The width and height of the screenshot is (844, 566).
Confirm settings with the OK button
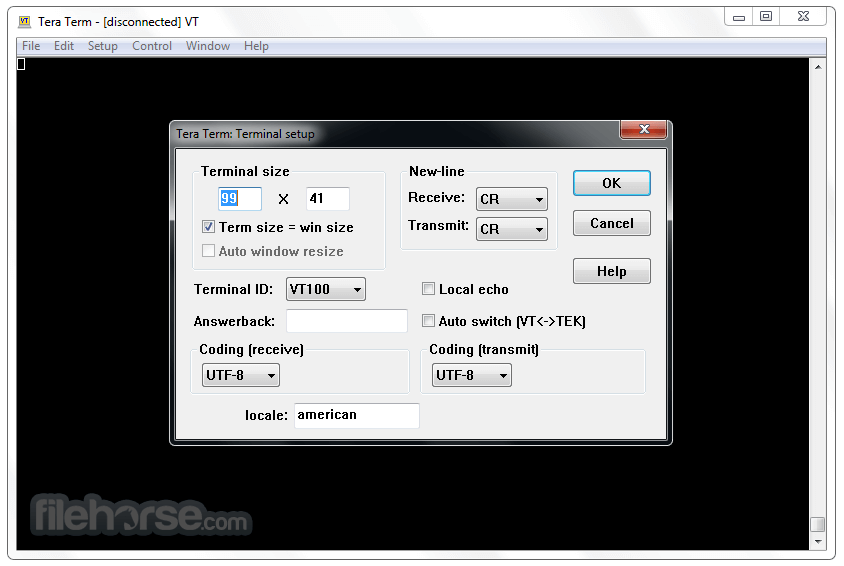(x=611, y=183)
